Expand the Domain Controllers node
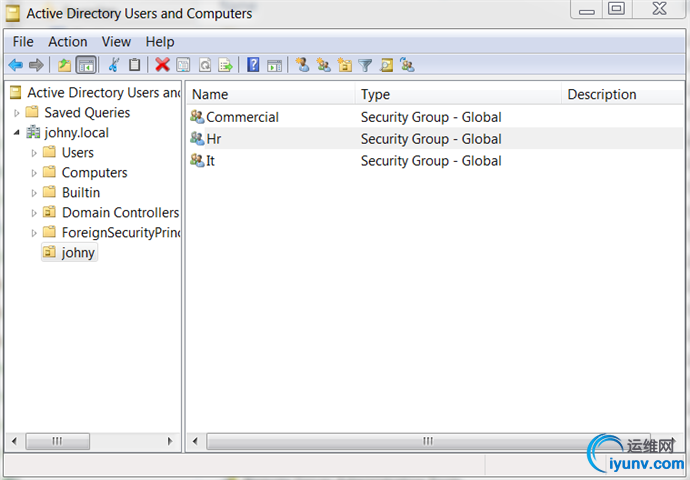 [34, 213]
